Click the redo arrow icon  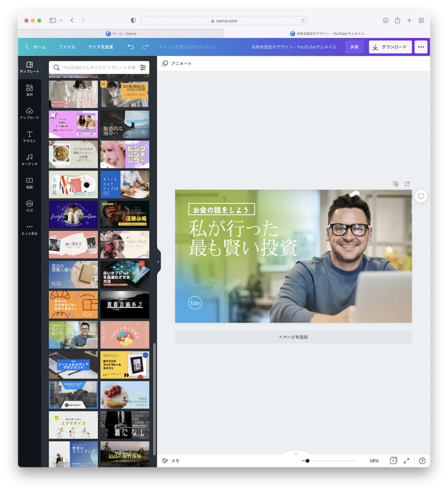pos(145,47)
